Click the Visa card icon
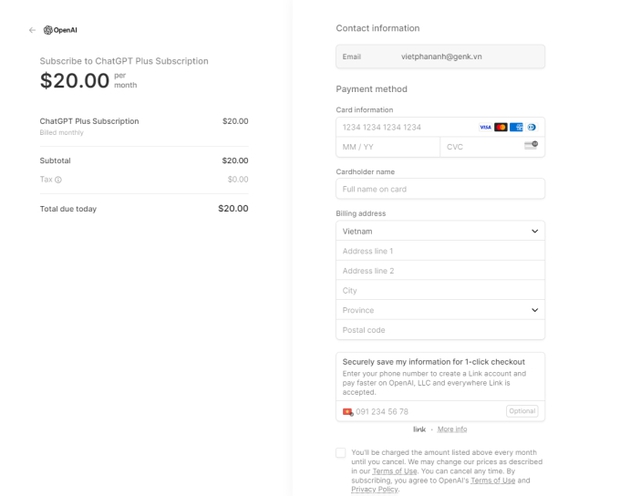 (485, 127)
